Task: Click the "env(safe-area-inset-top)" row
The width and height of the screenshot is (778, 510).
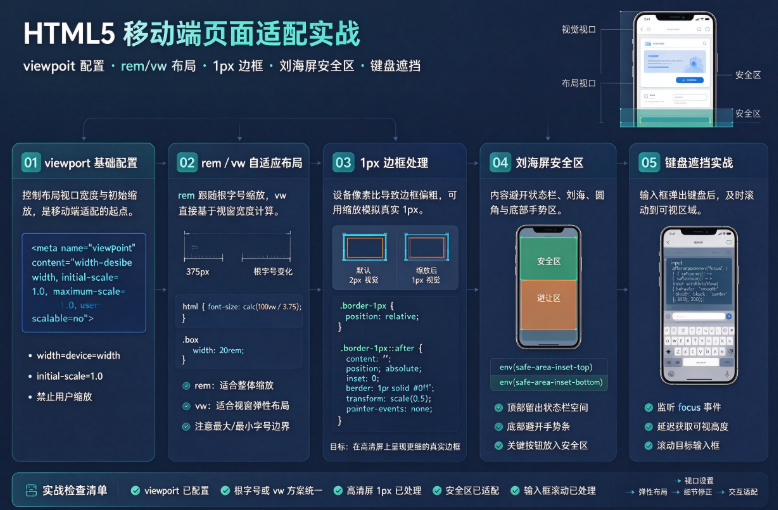Action: (x=548, y=368)
